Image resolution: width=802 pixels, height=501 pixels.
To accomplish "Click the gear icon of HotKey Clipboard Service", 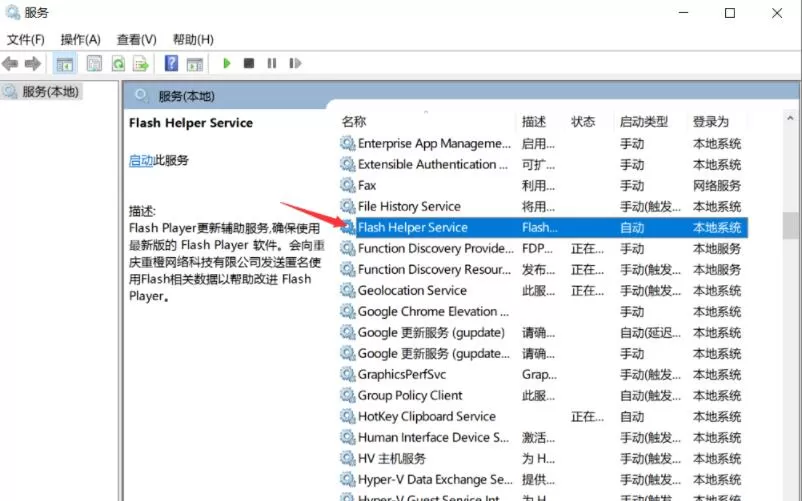I will [348, 416].
